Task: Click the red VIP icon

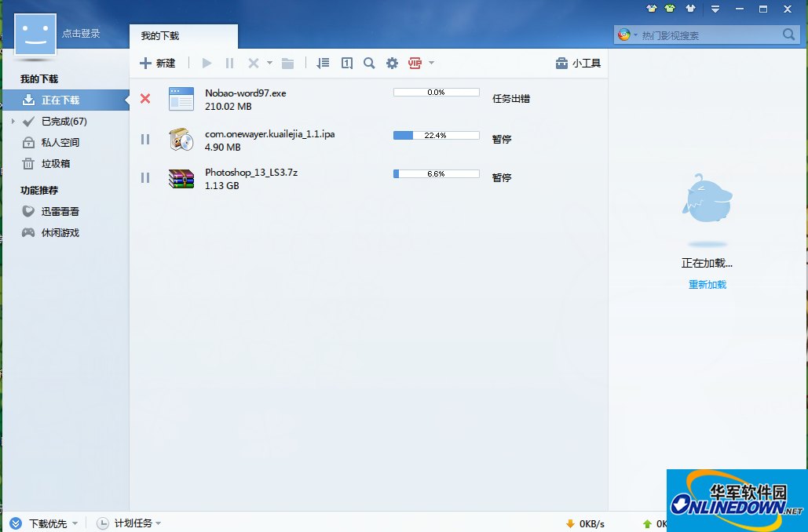Action: click(x=415, y=64)
